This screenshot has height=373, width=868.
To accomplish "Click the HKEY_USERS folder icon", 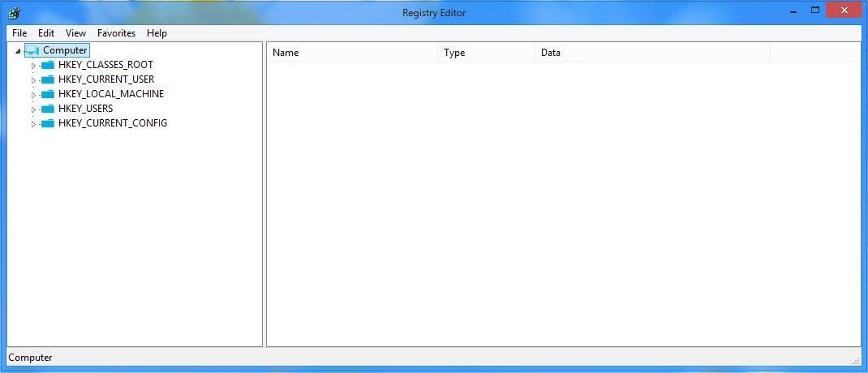I will pos(48,109).
